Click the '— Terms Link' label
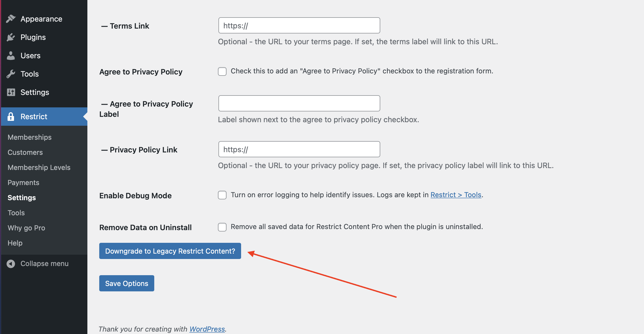644x334 pixels. point(125,26)
